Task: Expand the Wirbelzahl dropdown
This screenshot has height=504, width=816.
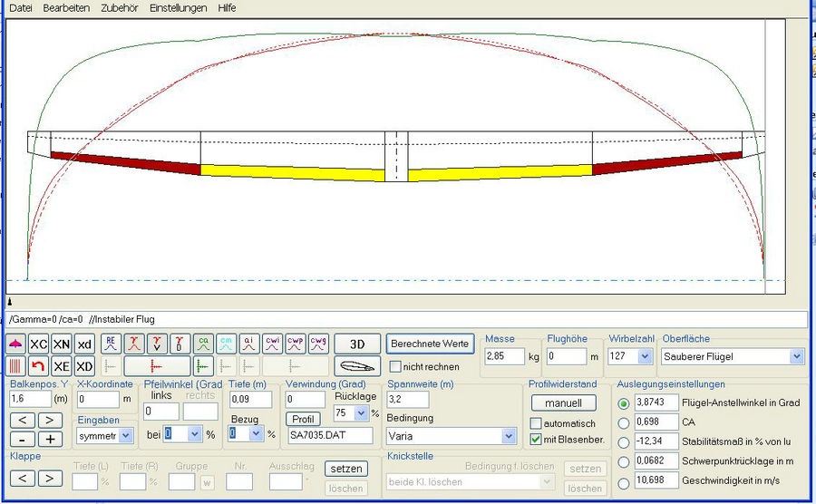Action: [646, 357]
